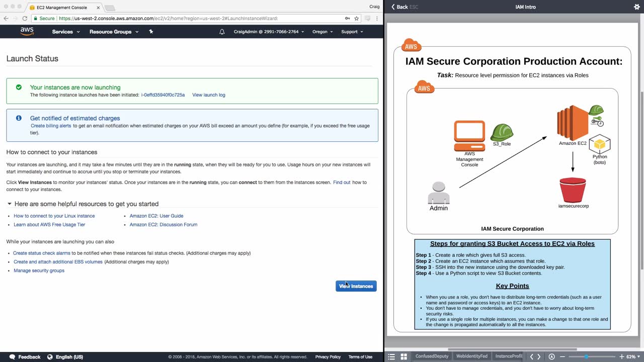
Task: Open the Chrome three-dot menu
Action: point(377,18)
